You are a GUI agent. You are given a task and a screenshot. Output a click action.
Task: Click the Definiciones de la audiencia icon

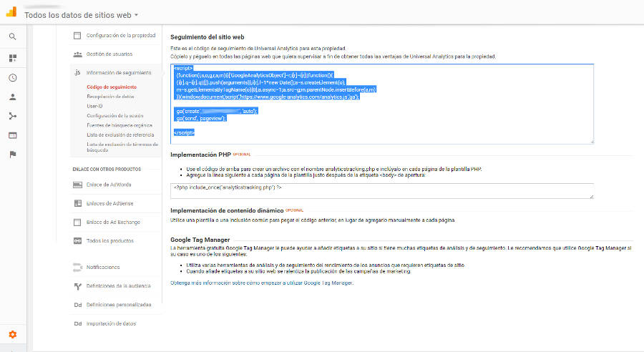[x=77, y=286]
